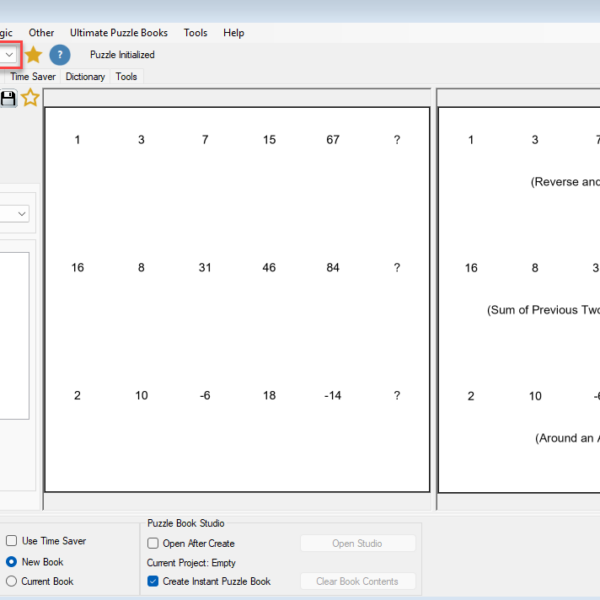Expand the red-highlighted dropdown arrow
600x600 pixels.
tap(9, 55)
